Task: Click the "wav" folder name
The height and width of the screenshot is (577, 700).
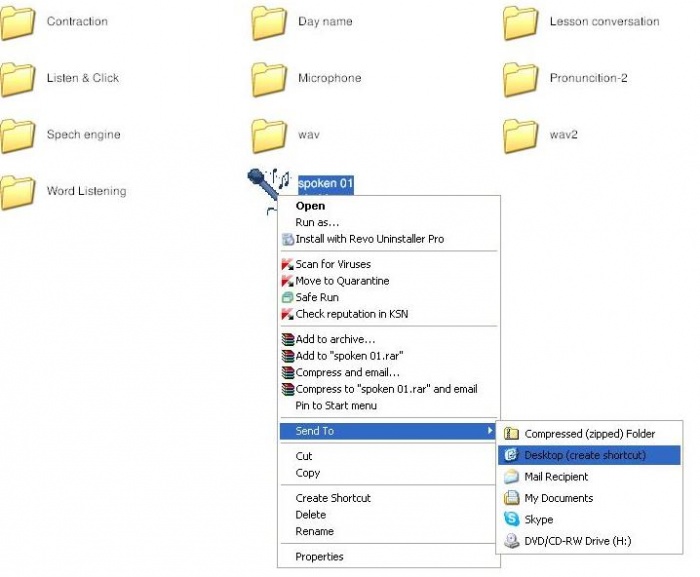Action: (308, 135)
